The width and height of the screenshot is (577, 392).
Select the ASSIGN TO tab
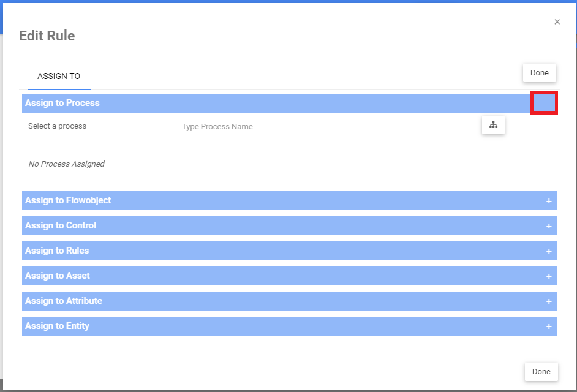(59, 77)
